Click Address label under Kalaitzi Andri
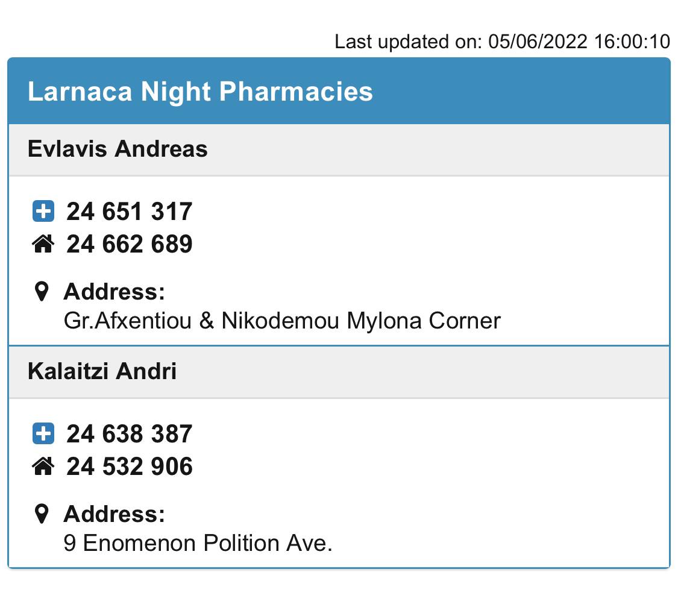The width and height of the screenshot is (678, 616). click(114, 515)
